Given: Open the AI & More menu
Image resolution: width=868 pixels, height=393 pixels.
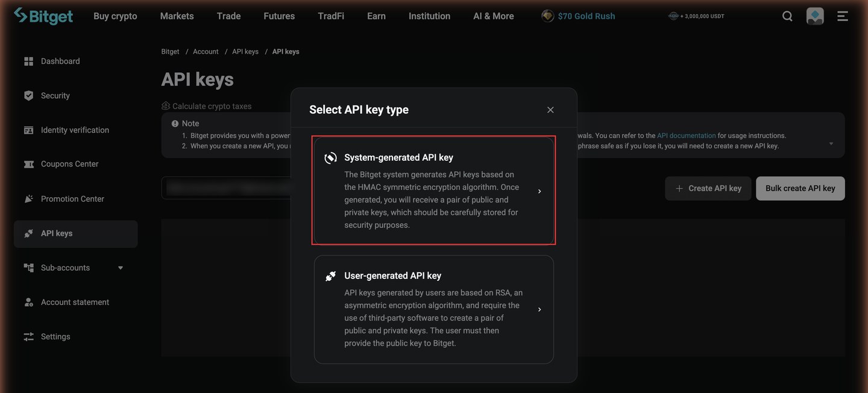Looking at the screenshot, I should tap(494, 16).
